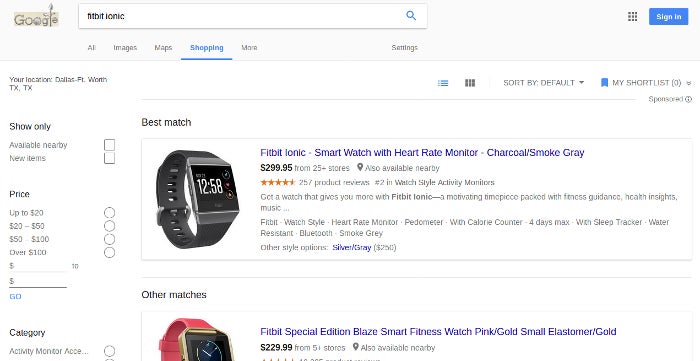Open the Sort By Default dropdown
The height and width of the screenshot is (361, 700).
click(x=543, y=83)
